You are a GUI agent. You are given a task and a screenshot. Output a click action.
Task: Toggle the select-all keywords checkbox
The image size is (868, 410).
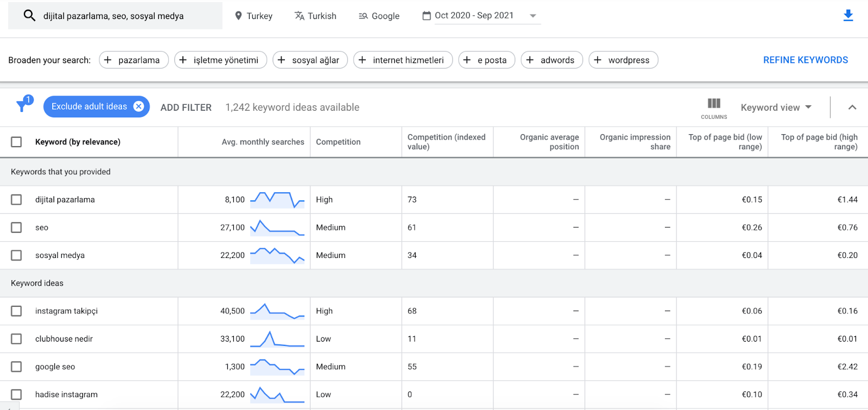16,142
